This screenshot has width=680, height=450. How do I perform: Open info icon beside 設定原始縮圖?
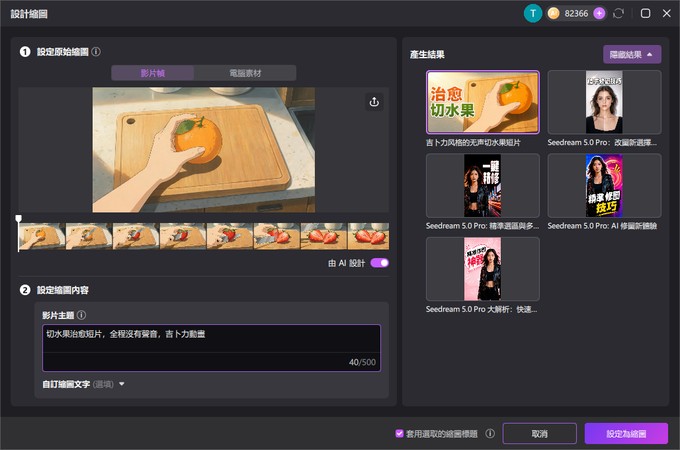tap(96, 52)
